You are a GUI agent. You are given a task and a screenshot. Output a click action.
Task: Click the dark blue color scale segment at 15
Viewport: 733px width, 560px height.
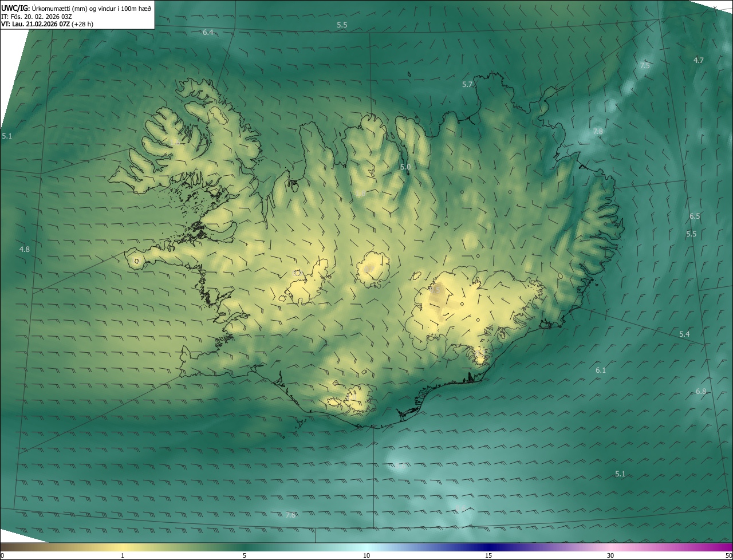tap(488, 547)
